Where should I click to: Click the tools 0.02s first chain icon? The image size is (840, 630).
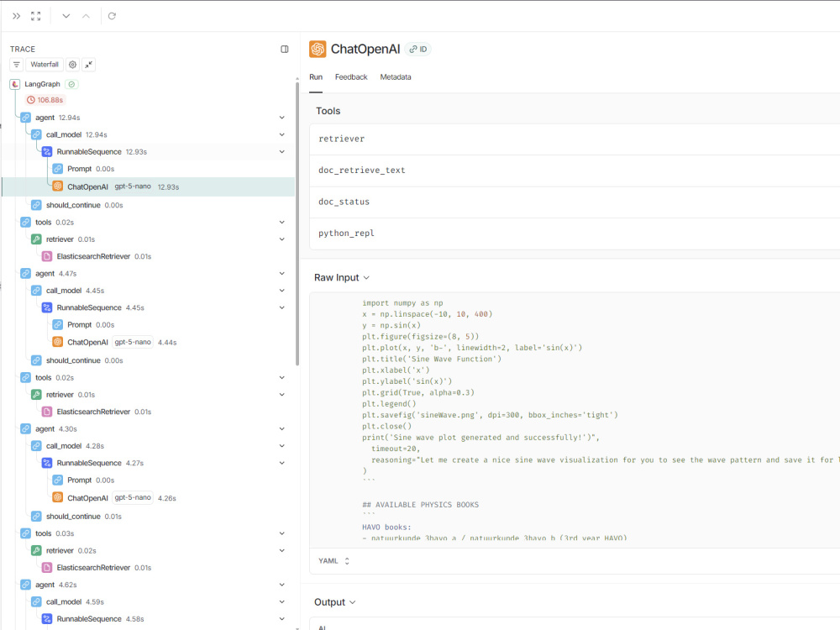pos(26,223)
